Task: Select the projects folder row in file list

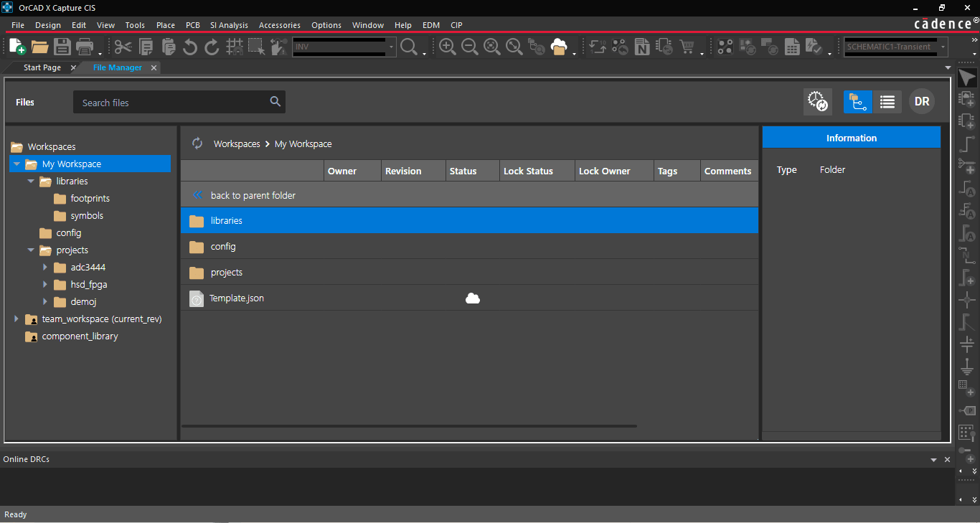Action: 469,272
